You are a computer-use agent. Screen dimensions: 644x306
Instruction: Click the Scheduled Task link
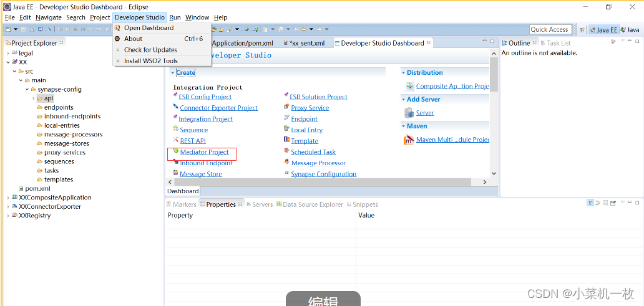pos(313,152)
